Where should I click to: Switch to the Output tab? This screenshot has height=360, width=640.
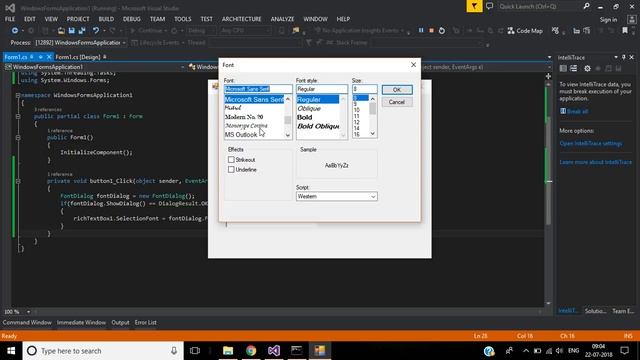point(120,322)
